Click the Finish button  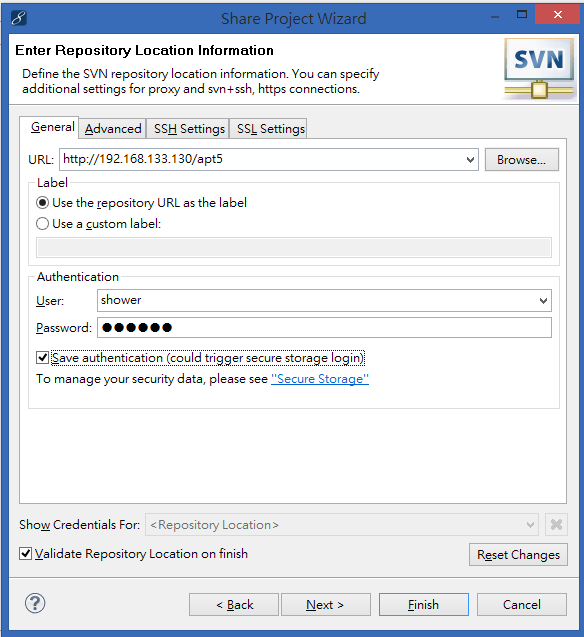tap(424, 604)
